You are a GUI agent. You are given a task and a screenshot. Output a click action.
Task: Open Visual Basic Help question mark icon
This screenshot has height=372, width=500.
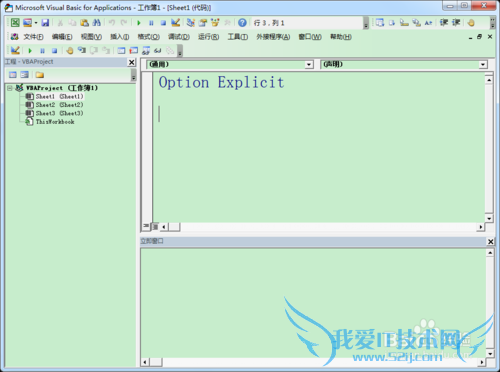[242, 23]
